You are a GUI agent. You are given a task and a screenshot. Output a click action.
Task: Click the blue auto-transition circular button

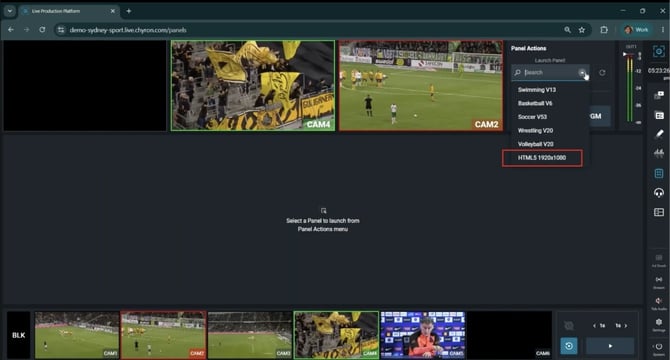[x=569, y=346]
